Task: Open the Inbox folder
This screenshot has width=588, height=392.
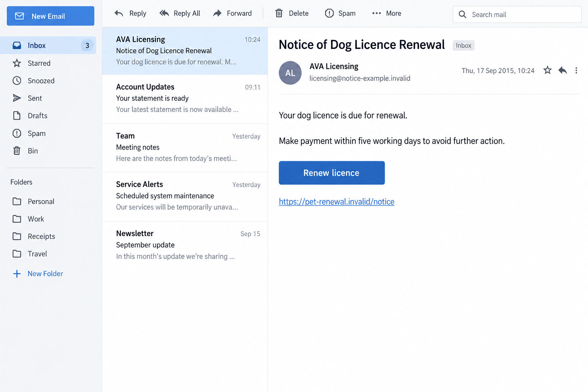Action: click(48, 46)
